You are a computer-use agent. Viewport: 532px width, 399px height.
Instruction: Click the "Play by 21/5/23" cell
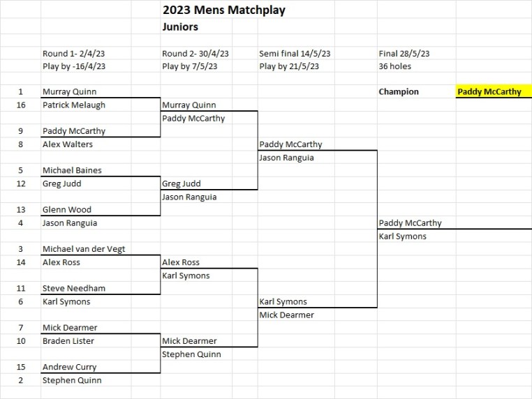[x=289, y=66]
